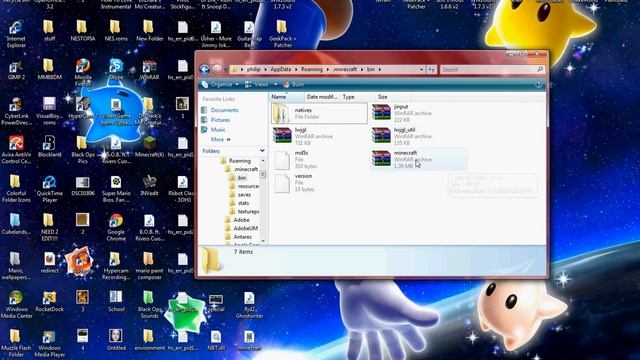Open Minecraft(4) desktop icon

click(149, 147)
